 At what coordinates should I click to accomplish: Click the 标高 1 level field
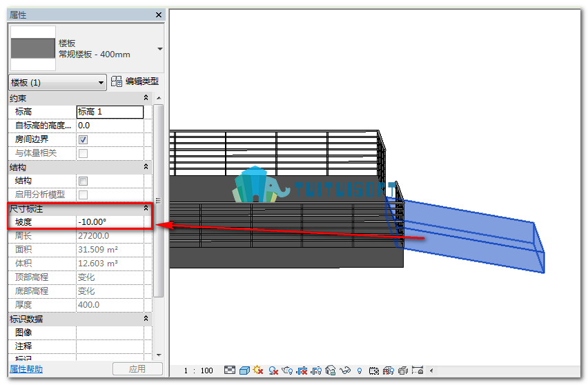click(x=110, y=112)
